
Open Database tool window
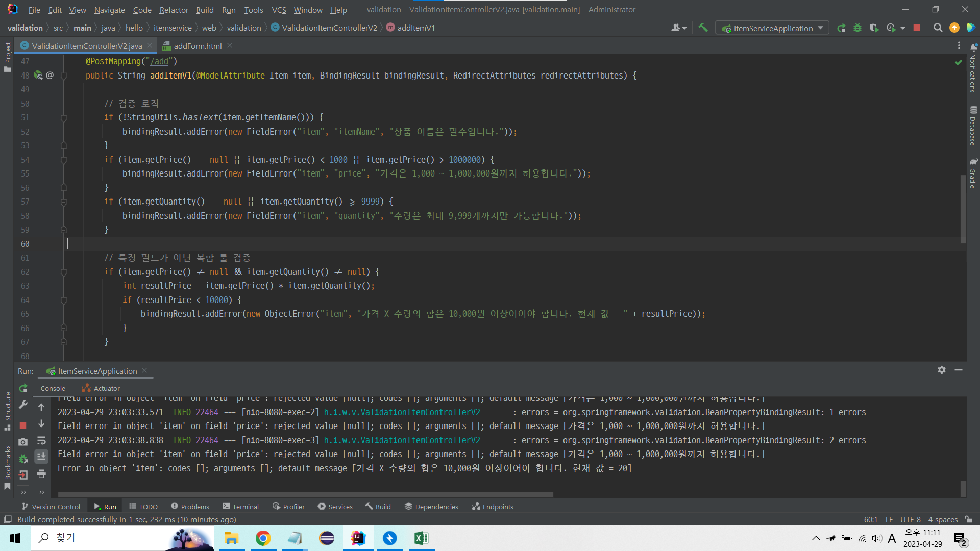pos(973,126)
